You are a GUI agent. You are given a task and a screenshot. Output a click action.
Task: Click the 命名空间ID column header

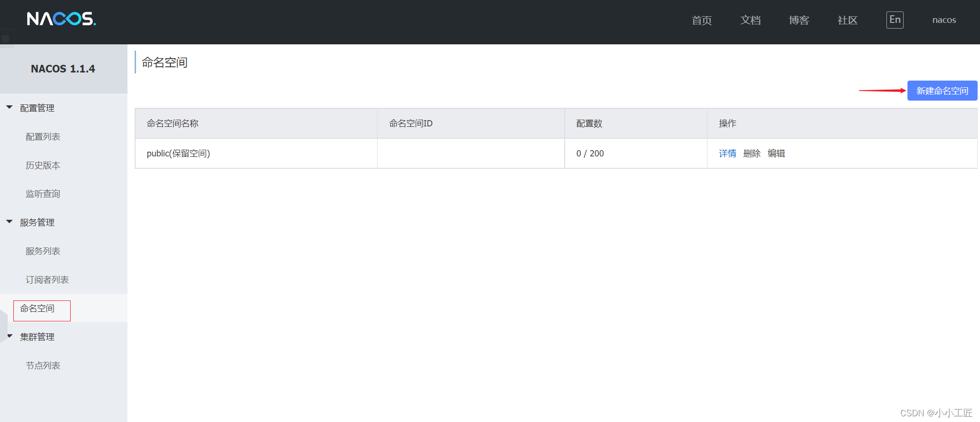pos(471,124)
